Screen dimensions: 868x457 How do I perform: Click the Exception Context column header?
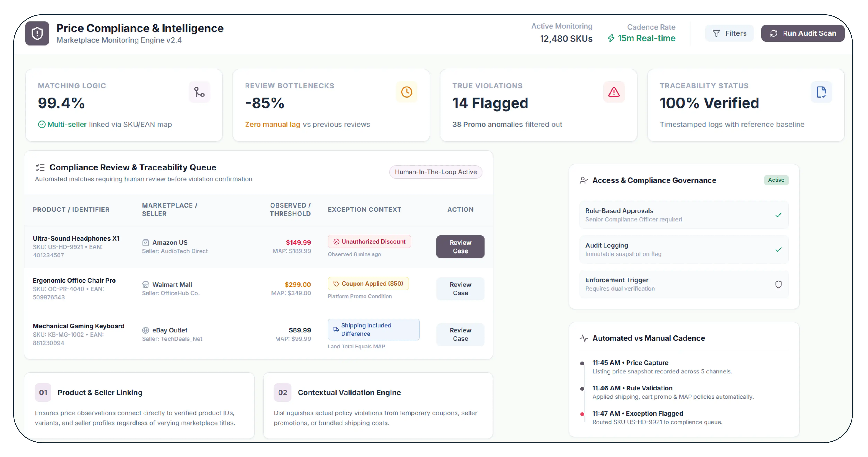coord(364,209)
